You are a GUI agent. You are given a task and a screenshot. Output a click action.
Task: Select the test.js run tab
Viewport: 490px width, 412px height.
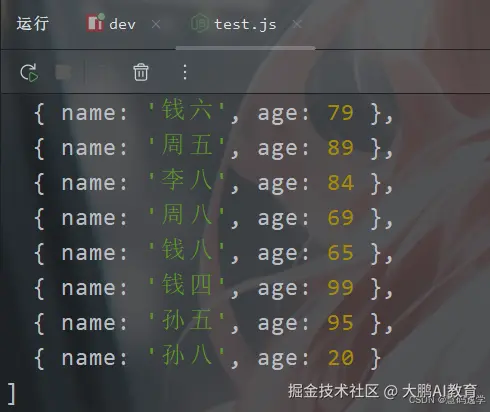tap(245, 24)
